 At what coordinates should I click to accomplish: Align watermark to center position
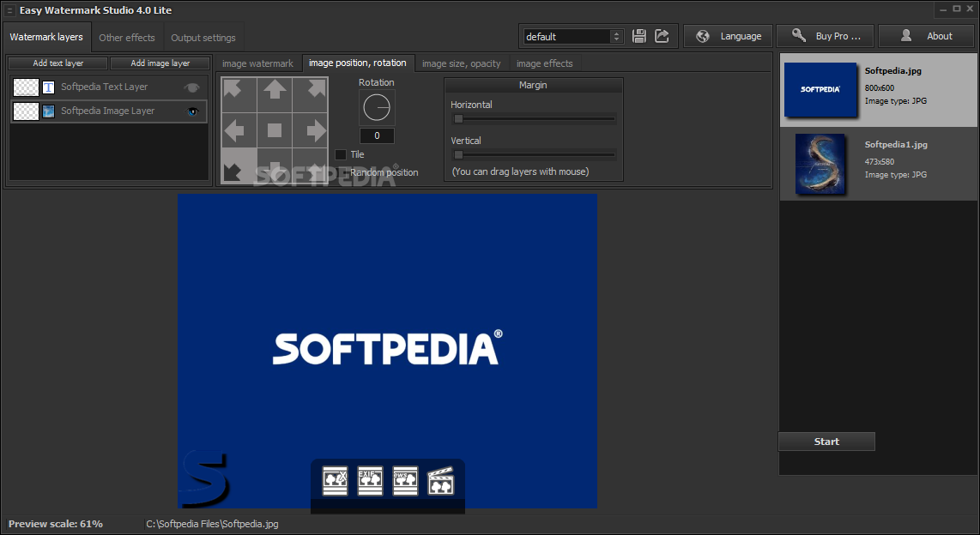tap(275, 130)
